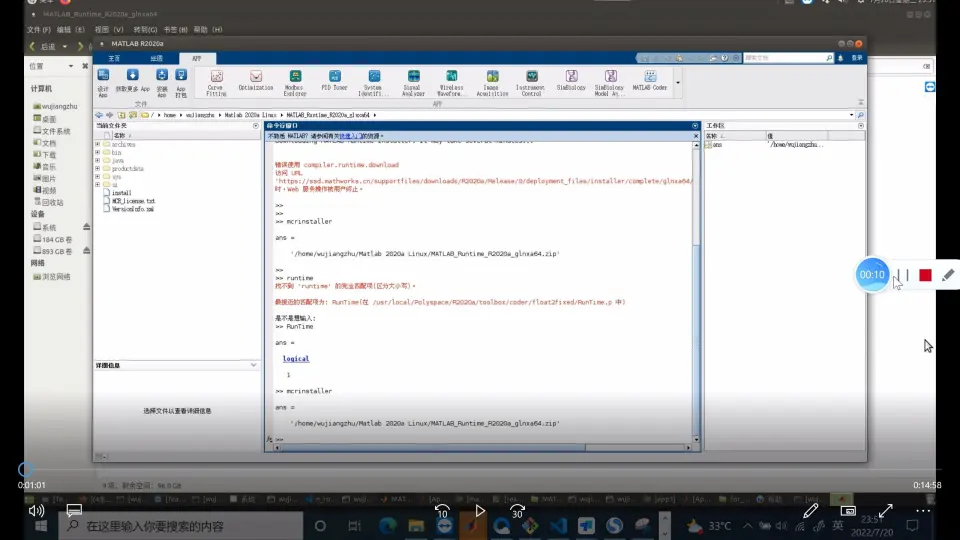The height and width of the screenshot is (540, 960).
Task: Click the MATLAB search documentation field
Action: pyautogui.click(x=789, y=58)
